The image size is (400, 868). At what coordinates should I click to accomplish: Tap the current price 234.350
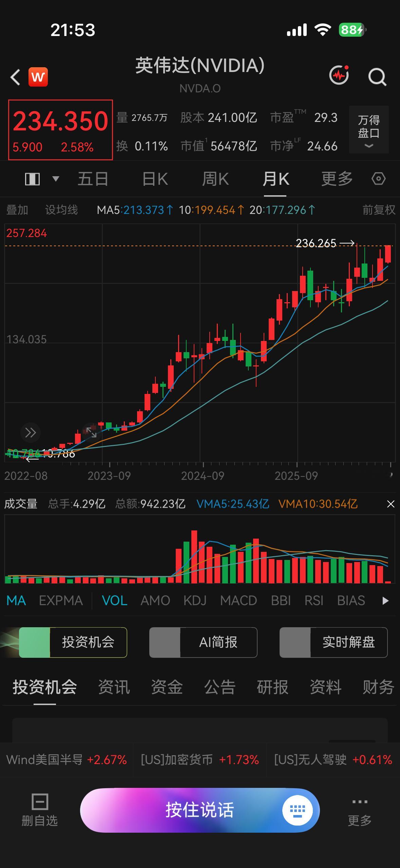[x=60, y=121]
